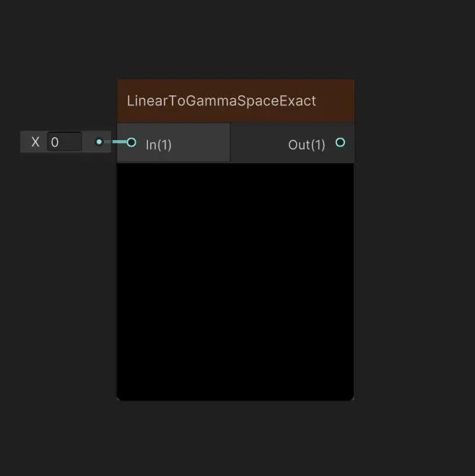Screen dimensions: 475x476
Task: Click the Out(1) output port circle
Action: point(340,142)
